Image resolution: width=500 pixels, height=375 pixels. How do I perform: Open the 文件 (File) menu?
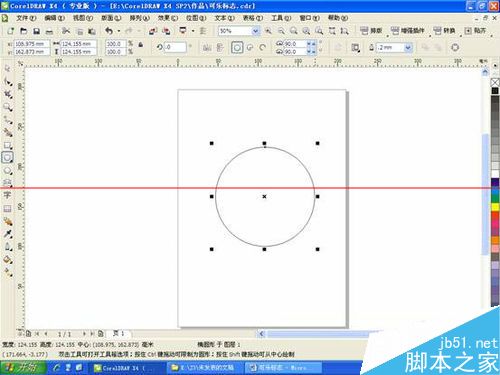click(x=26, y=18)
